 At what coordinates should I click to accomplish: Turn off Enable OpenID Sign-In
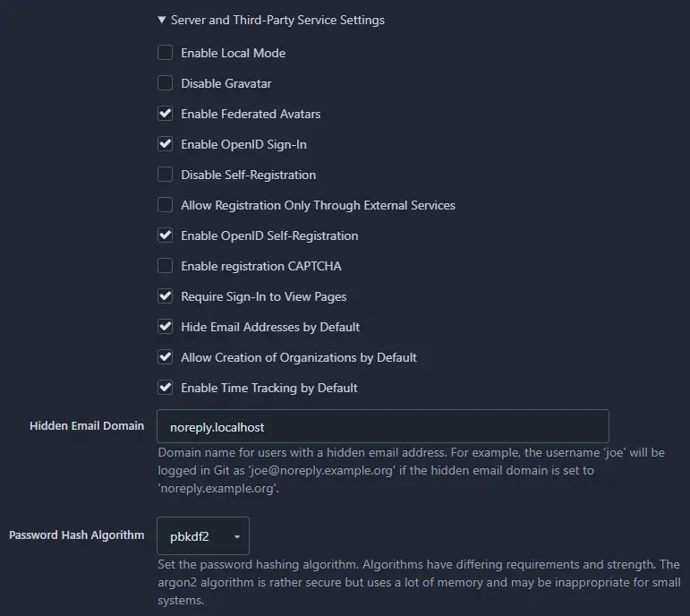point(165,144)
